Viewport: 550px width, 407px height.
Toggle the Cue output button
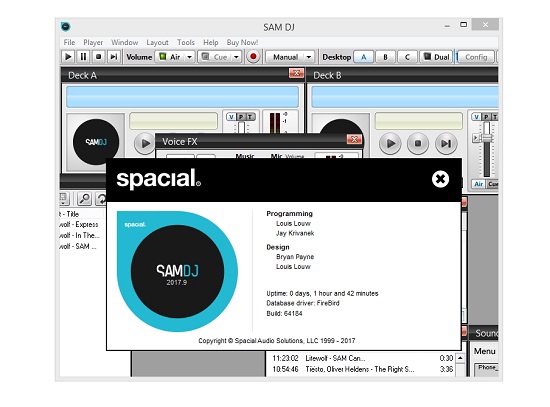(215, 56)
